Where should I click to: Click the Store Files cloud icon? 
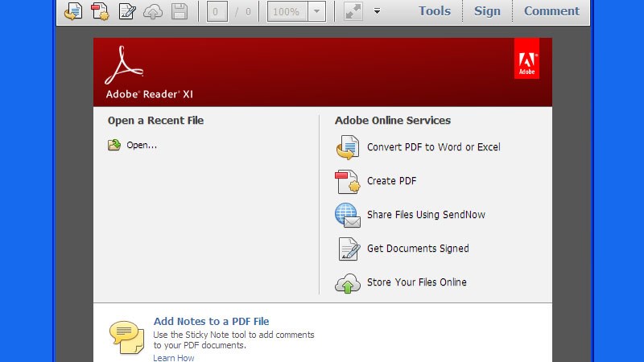[x=348, y=283]
